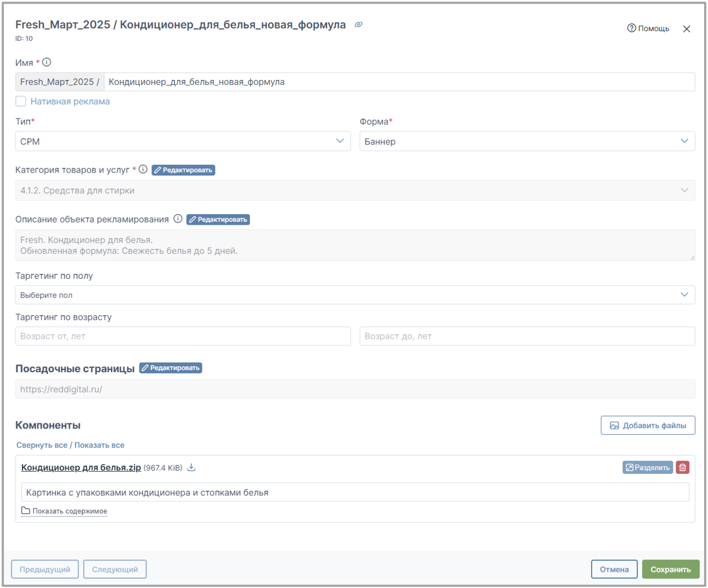Click Добавить файлы button
The height and width of the screenshot is (588, 708).
click(x=648, y=425)
